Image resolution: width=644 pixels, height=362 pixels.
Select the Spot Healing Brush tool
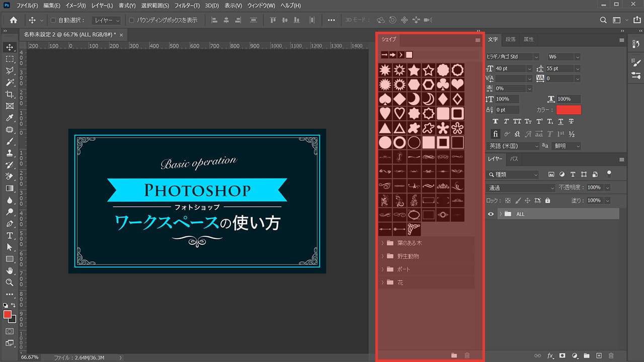[10, 130]
